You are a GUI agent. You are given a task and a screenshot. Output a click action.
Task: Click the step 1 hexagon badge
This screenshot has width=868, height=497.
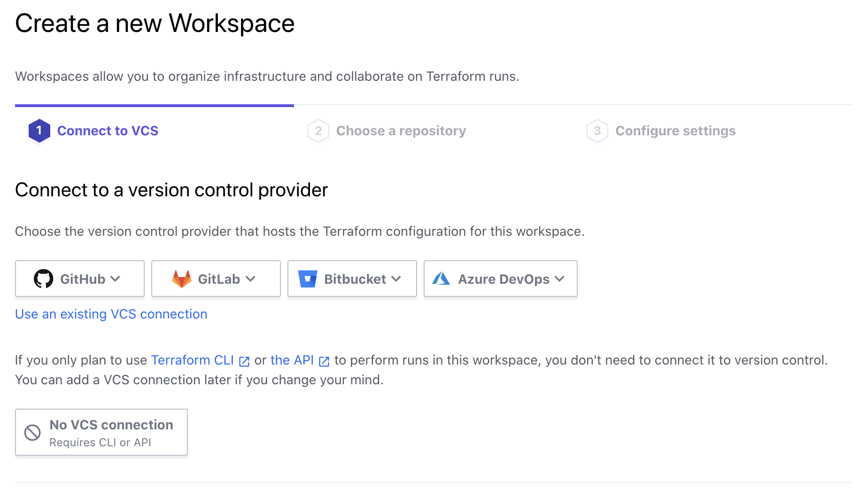click(39, 131)
